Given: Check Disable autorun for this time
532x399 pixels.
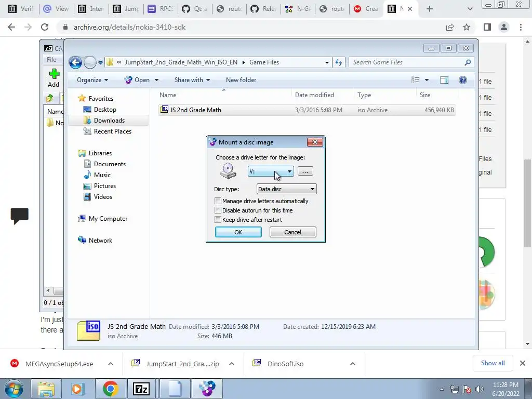Looking at the screenshot, I should click(x=218, y=210).
